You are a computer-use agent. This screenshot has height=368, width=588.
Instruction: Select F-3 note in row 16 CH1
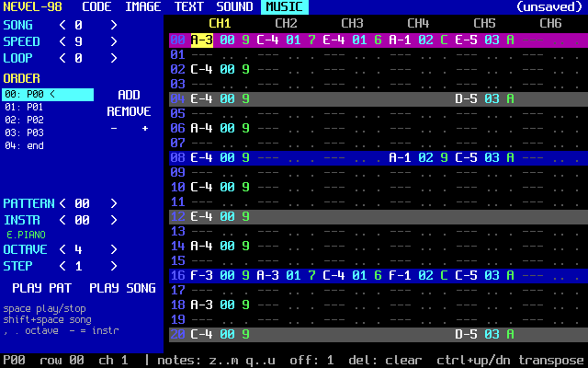(x=202, y=276)
